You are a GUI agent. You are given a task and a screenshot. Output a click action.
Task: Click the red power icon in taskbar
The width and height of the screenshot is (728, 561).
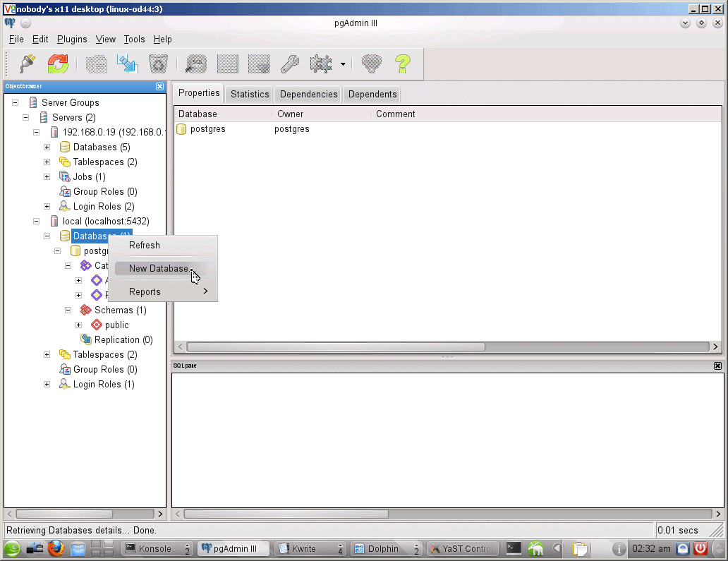700,549
